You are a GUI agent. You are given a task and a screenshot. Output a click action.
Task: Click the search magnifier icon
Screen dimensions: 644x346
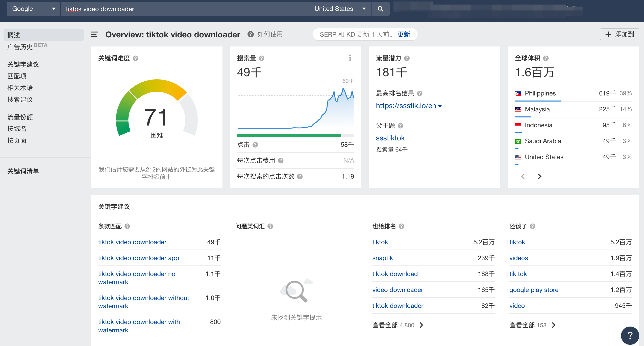click(380, 9)
